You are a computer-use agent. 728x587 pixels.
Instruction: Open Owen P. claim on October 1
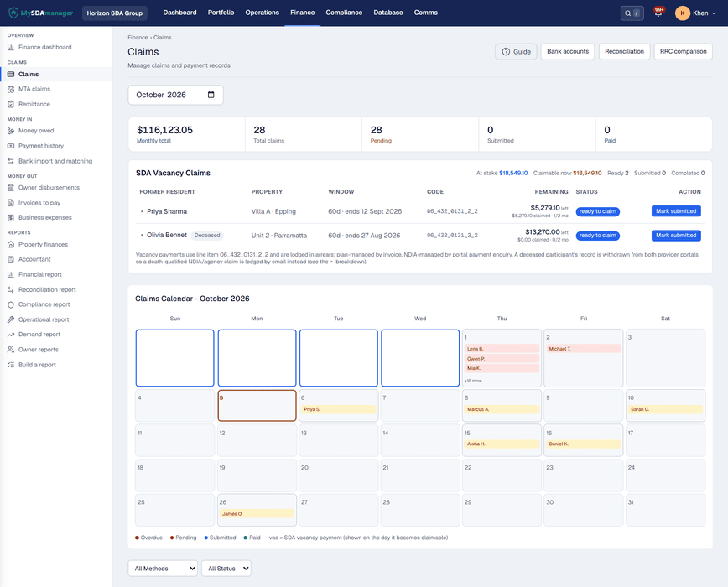pos(502,359)
